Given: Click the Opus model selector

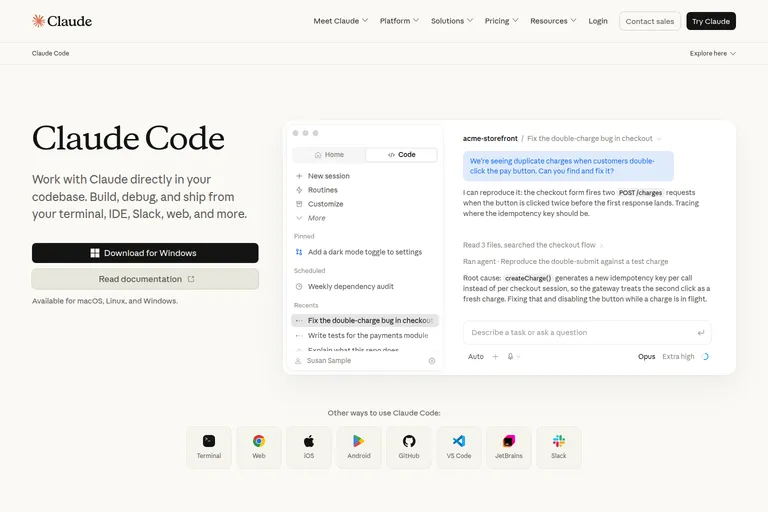Looking at the screenshot, I should (x=647, y=357).
